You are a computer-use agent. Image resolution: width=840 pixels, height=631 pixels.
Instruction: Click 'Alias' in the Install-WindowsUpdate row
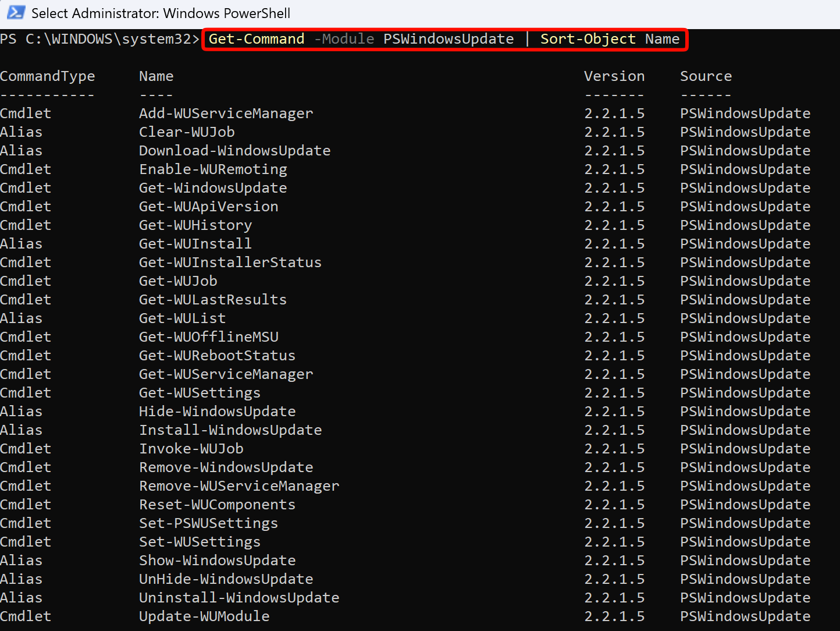pos(22,430)
